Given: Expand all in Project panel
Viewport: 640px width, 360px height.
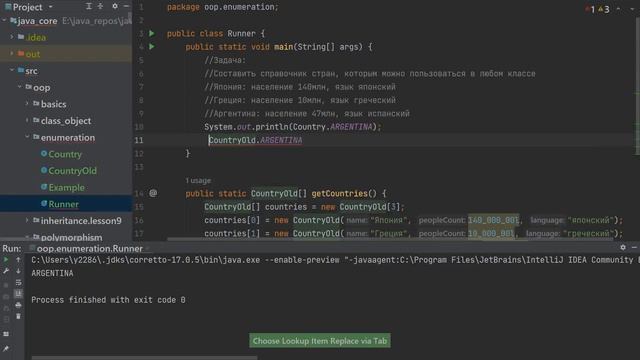Looking at the screenshot, I should coord(89,6).
